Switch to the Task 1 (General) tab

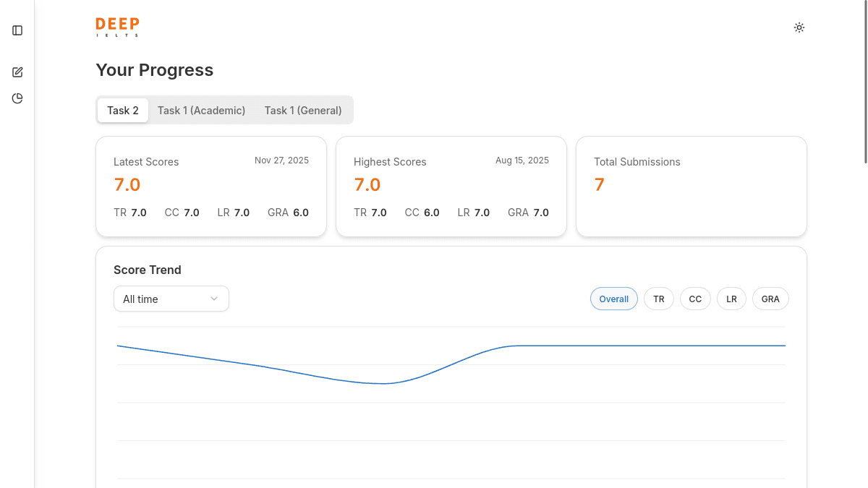[x=302, y=111]
